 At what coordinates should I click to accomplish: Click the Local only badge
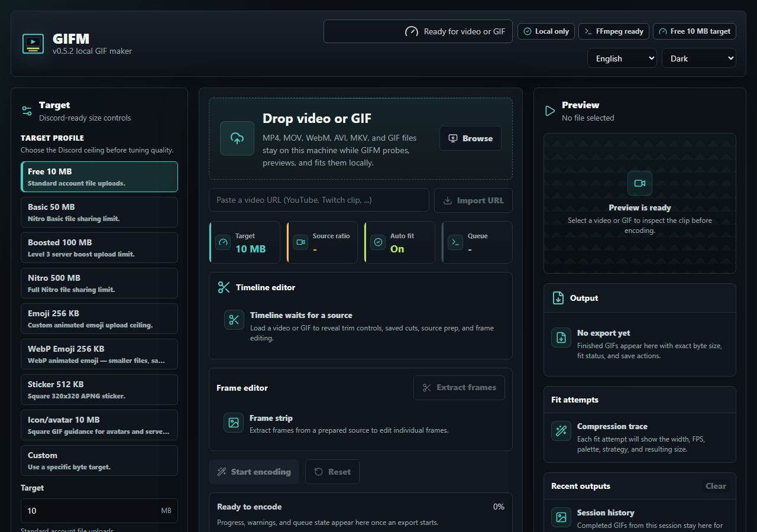click(x=546, y=31)
